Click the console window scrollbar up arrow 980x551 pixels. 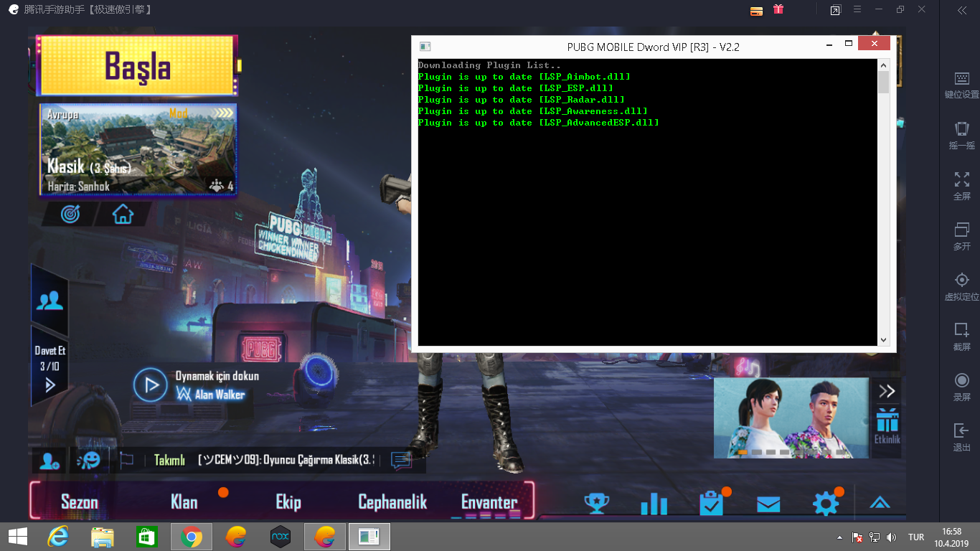tap(883, 65)
